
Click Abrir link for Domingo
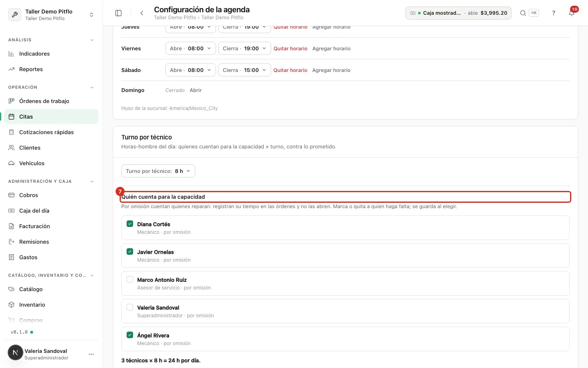tap(196, 90)
